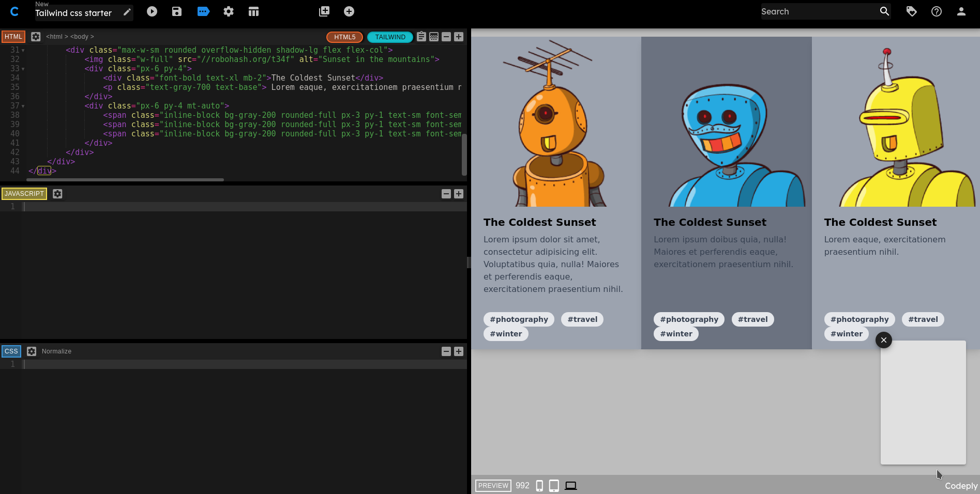Click the HTML5 doctype badge
The image size is (980, 494).
coord(344,37)
